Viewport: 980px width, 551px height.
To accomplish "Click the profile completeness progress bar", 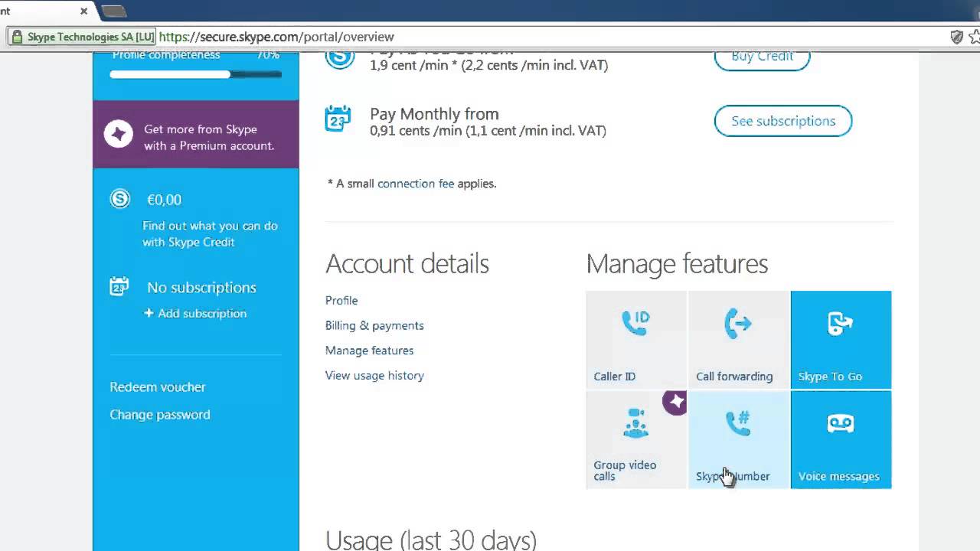I will tap(196, 74).
